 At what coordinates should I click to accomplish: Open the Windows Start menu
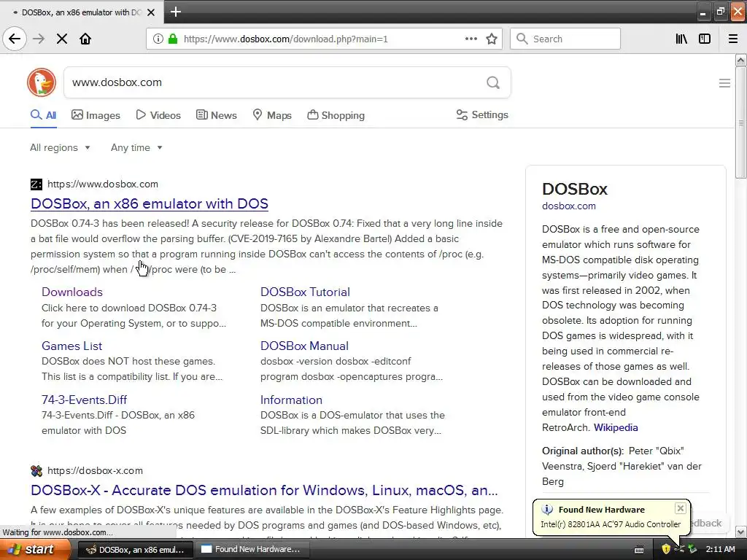34,549
